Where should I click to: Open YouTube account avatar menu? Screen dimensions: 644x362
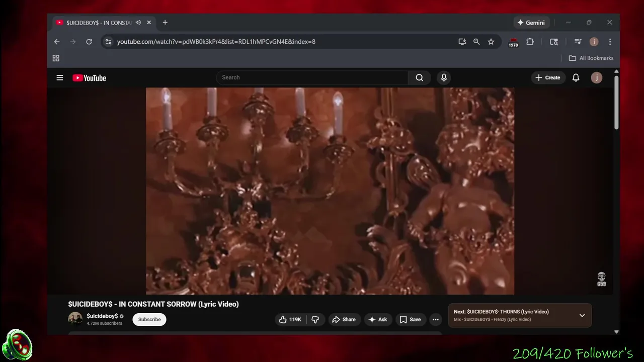tap(597, 77)
